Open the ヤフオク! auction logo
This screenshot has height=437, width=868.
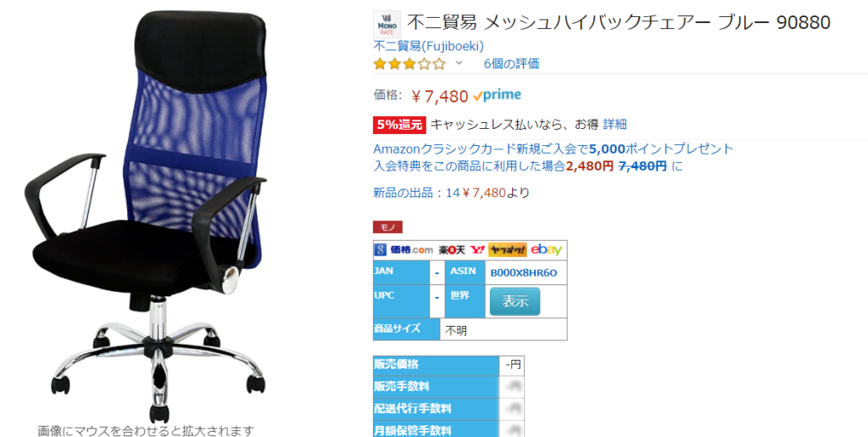507,249
